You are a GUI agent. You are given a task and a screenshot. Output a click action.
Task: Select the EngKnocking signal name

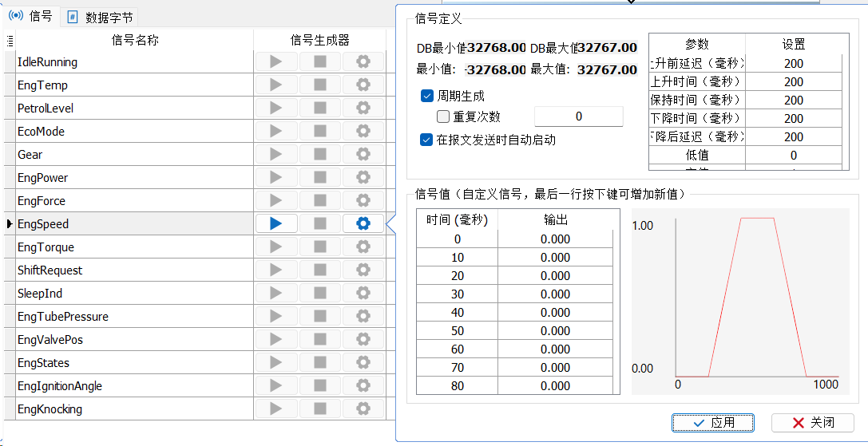tap(50, 409)
